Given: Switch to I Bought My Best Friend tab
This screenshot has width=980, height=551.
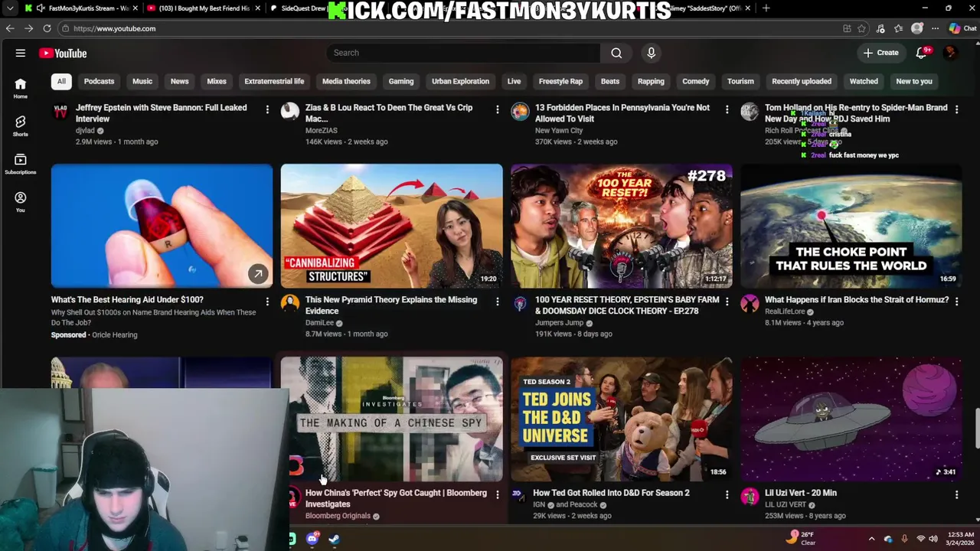Looking at the screenshot, I should pyautogui.click(x=203, y=8).
